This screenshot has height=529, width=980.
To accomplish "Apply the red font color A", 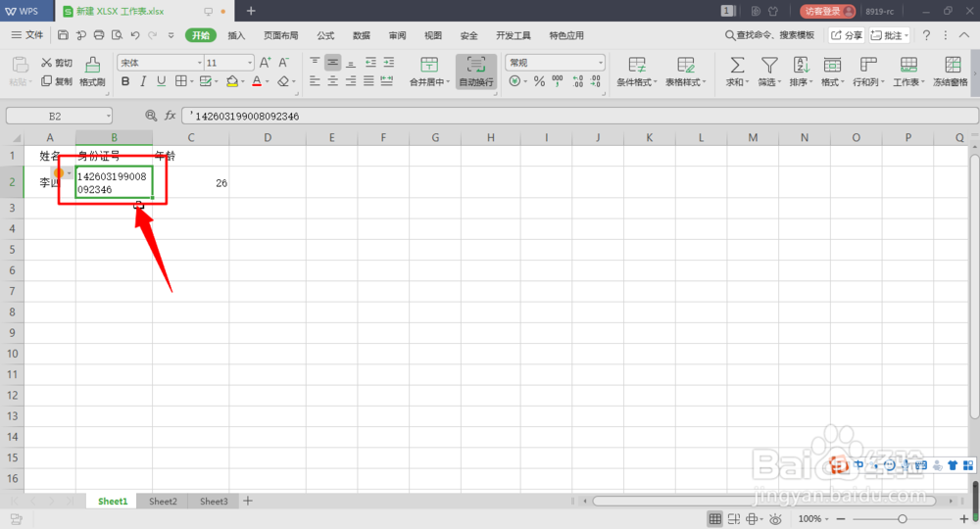I will pos(257,81).
